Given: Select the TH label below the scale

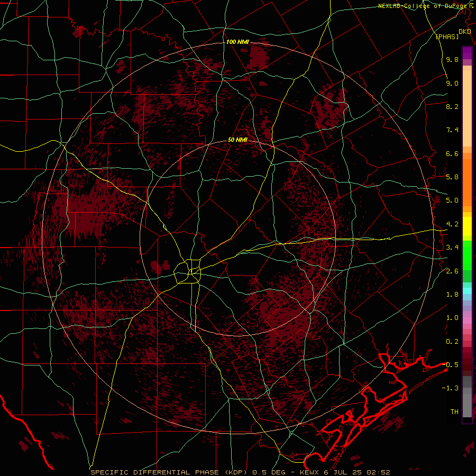Looking at the screenshot, I should tap(454, 412).
